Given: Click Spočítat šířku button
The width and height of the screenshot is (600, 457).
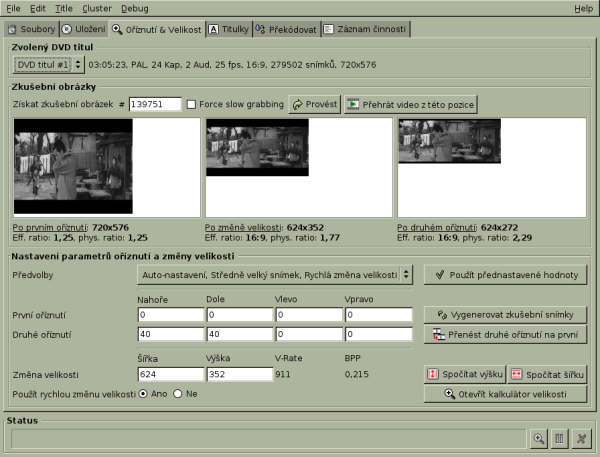Looking at the screenshot, I should point(546,374).
